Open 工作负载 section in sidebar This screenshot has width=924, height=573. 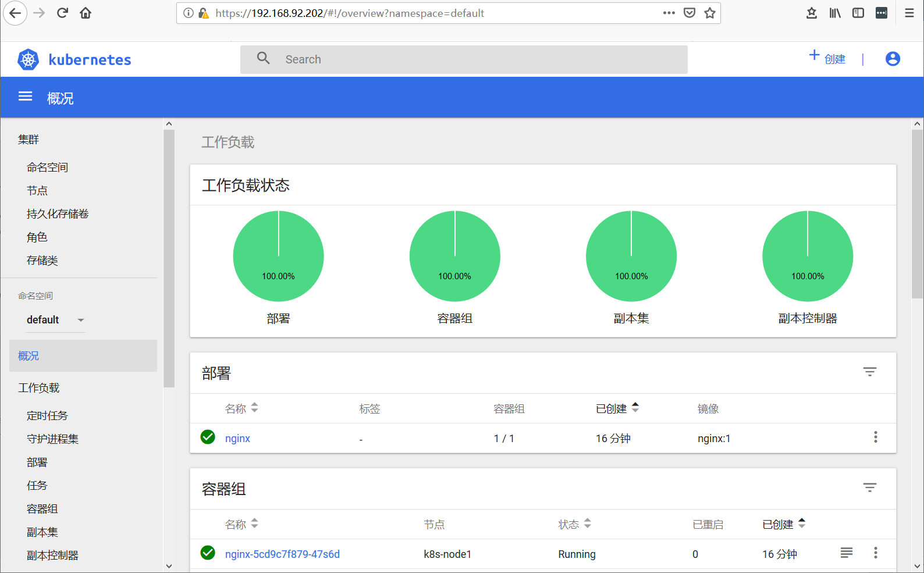pos(39,388)
